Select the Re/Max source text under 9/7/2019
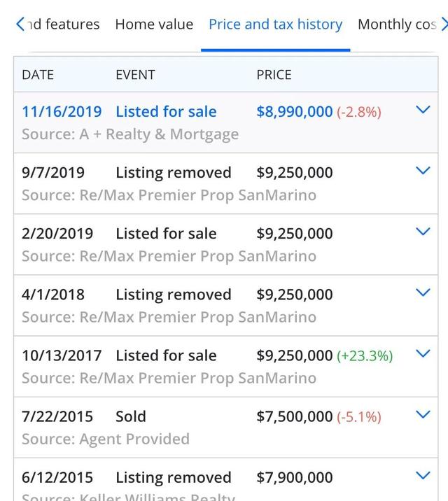This screenshot has height=501, width=448. (x=169, y=195)
